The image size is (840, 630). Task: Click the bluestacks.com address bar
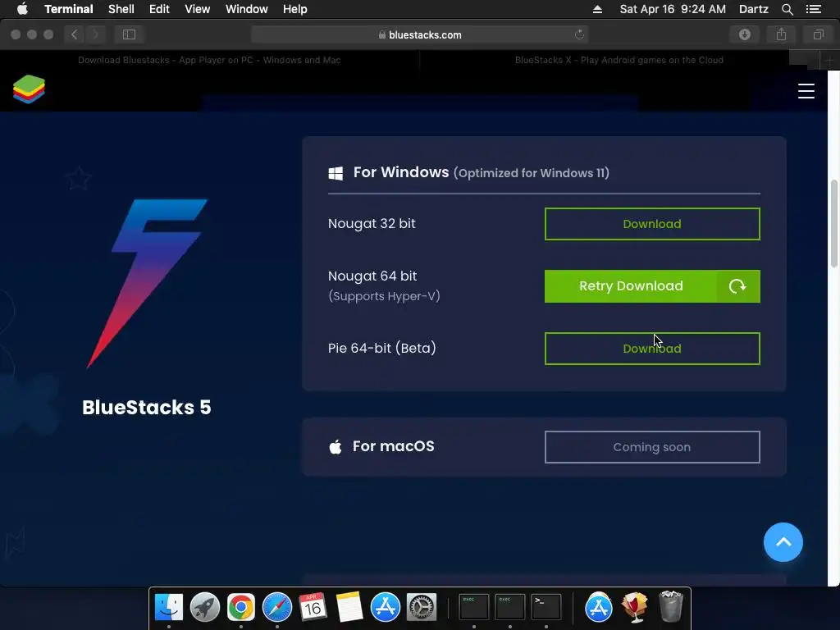click(419, 34)
